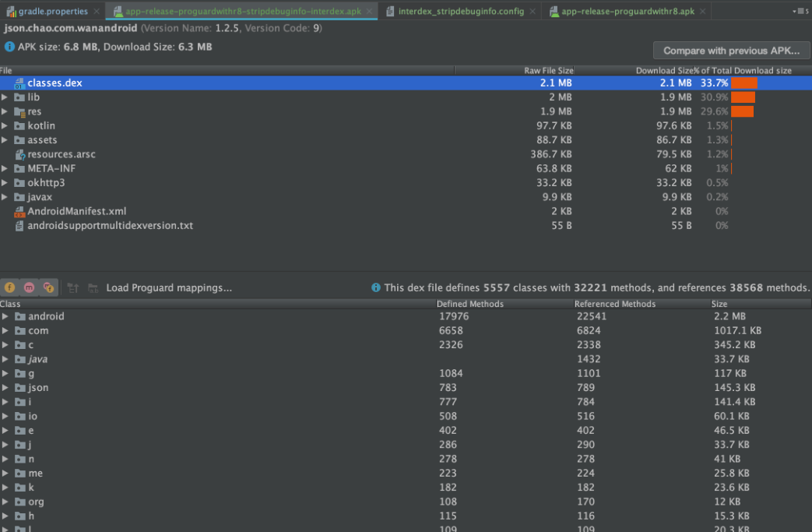Click the APK size info icon
Screen dimensions: 812x532
9,47
